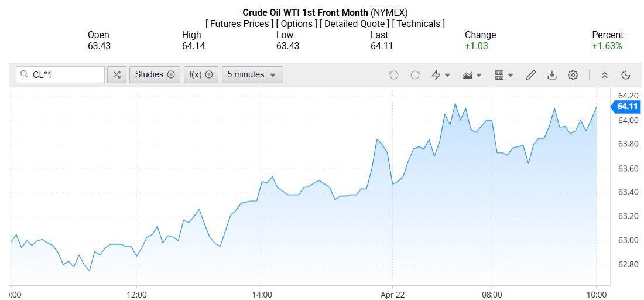Click the CL*1 symbol search field
The width and height of the screenshot is (644, 300).
tap(64, 75)
